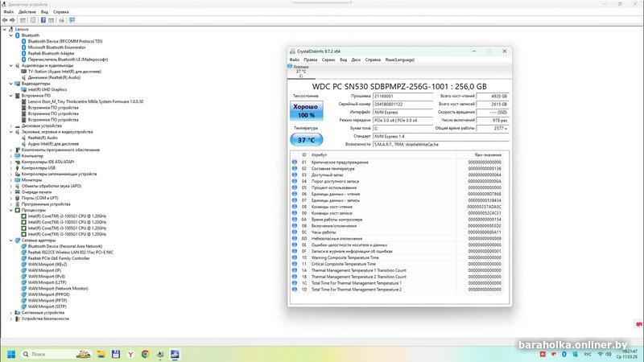The height and width of the screenshot is (362, 644).
Task: Expand Мониторы category
Action: coord(11,179)
